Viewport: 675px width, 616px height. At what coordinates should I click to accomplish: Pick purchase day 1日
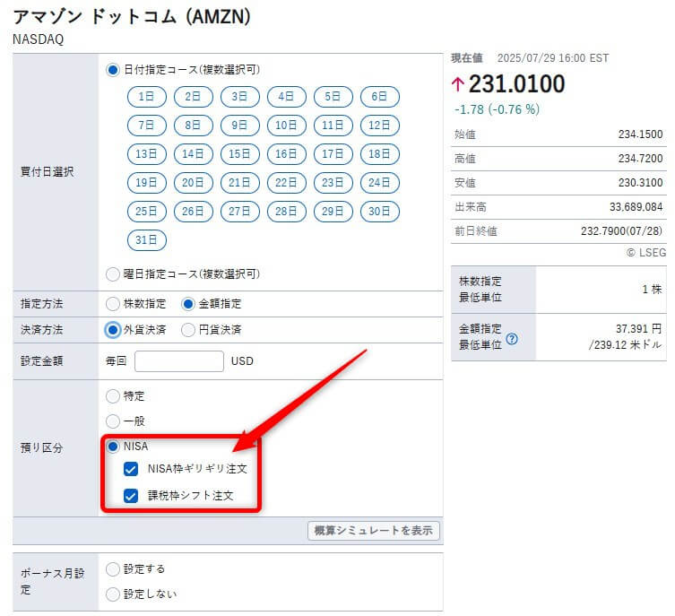click(x=147, y=97)
